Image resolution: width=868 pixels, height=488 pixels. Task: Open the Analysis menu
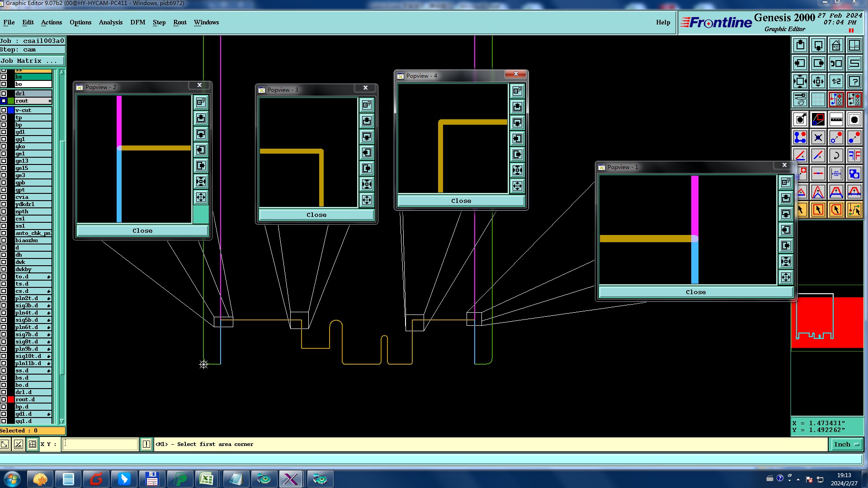click(x=111, y=22)
